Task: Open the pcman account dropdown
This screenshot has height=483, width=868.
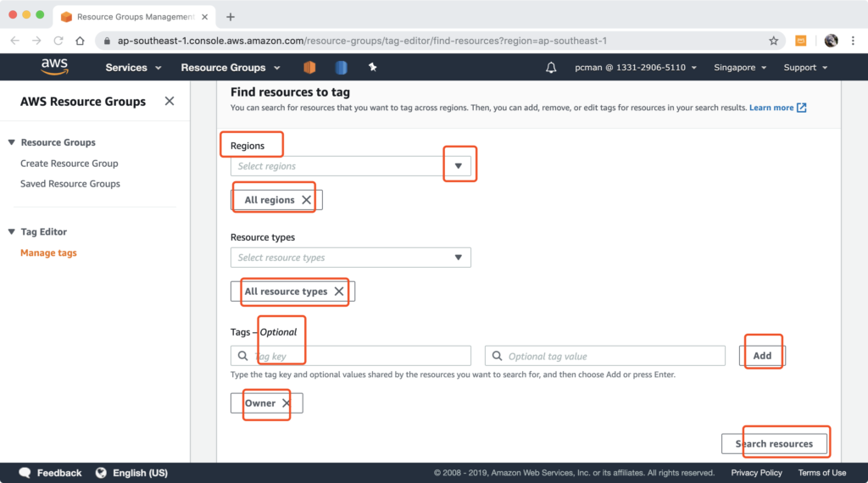Action: (636, 68)
